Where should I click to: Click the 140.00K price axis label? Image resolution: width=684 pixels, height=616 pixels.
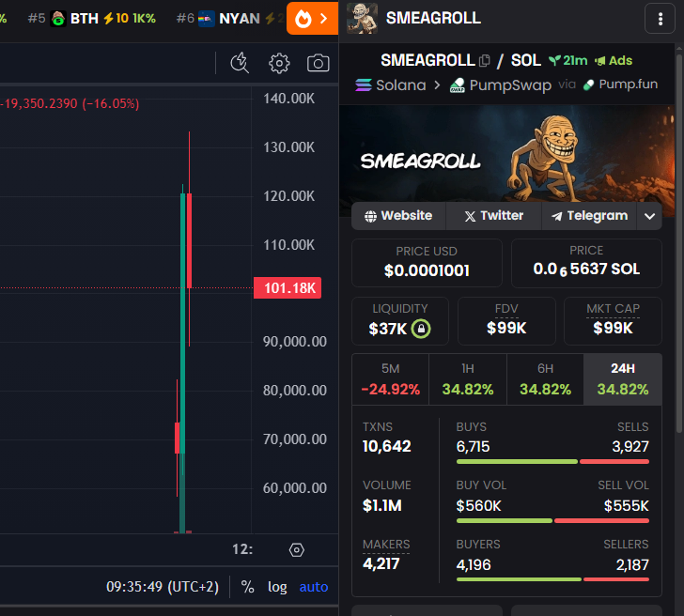288,99
